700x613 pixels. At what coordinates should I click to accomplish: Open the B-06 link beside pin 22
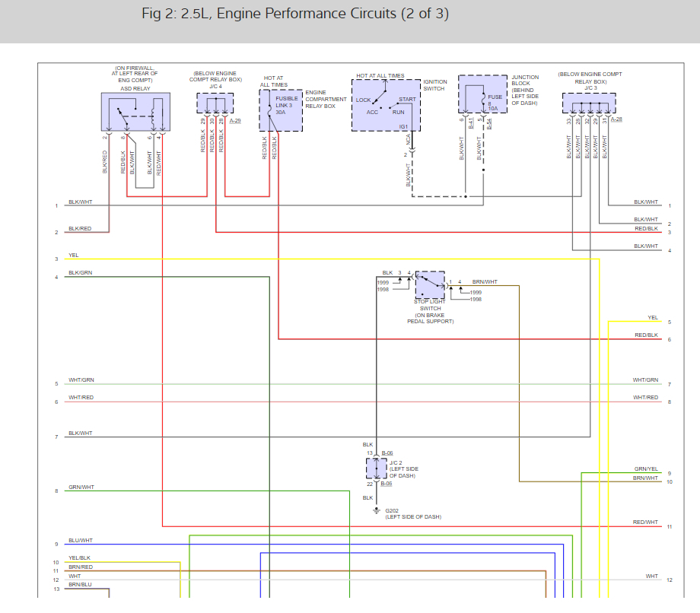pyautogui.click(x=387, y=484)
